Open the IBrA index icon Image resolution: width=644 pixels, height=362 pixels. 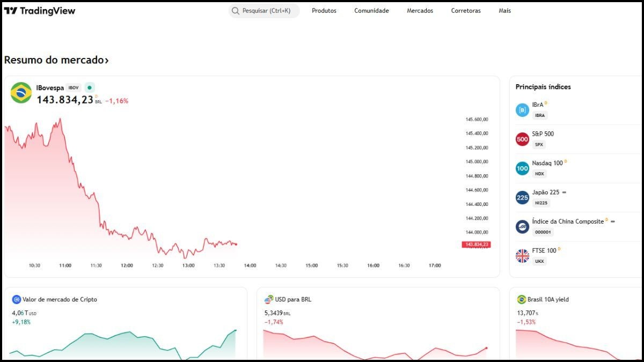click(522, 110)
